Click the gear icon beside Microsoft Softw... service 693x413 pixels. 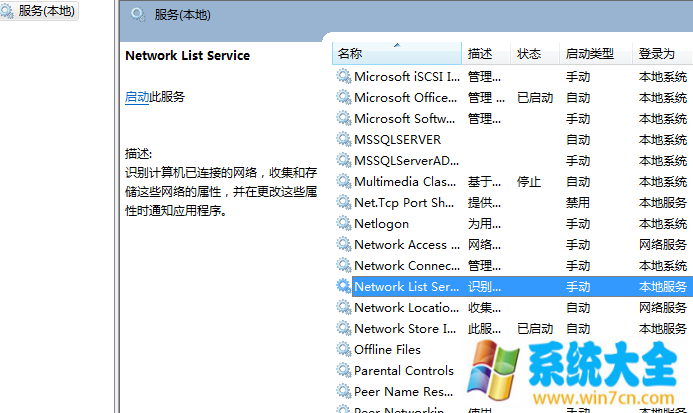[x=343, y=118]
